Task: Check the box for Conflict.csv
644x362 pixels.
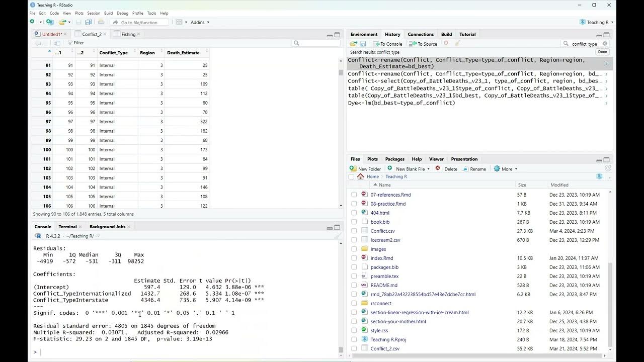Action: tap(354, 231)
